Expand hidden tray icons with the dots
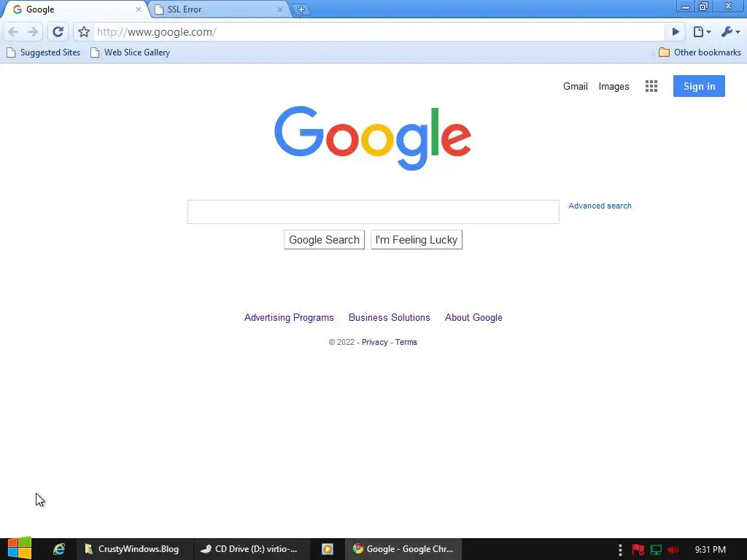 pyautogui.click(x=620, y=550)
